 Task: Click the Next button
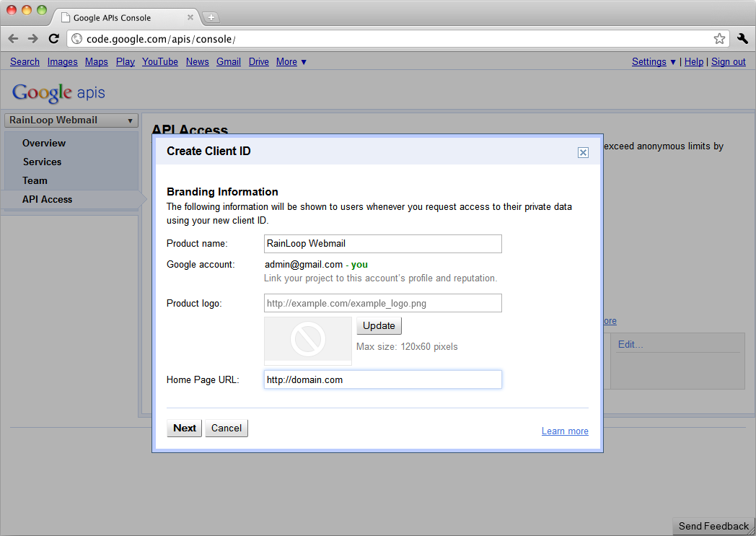185,428
